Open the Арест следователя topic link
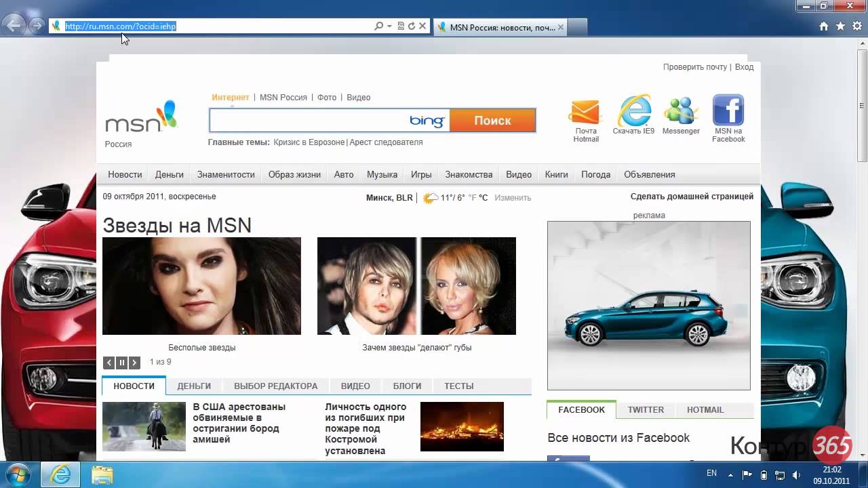The width and height of the screenshot is (868, 488). 386,142
